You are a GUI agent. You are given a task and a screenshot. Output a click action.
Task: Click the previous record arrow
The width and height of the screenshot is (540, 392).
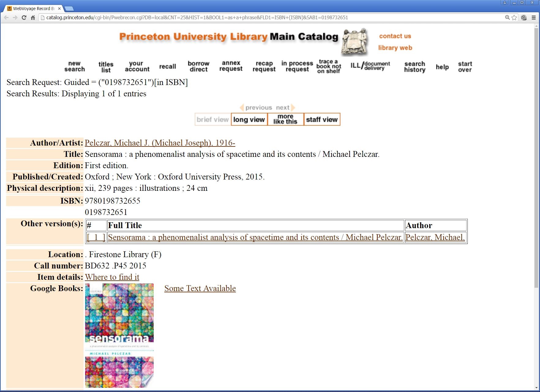click(x=256, y=108)
